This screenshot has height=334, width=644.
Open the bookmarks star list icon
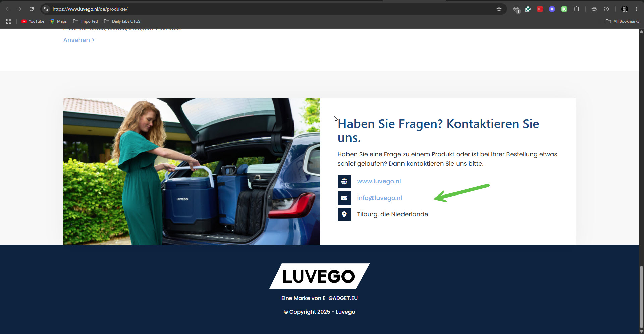pos(594,9)
